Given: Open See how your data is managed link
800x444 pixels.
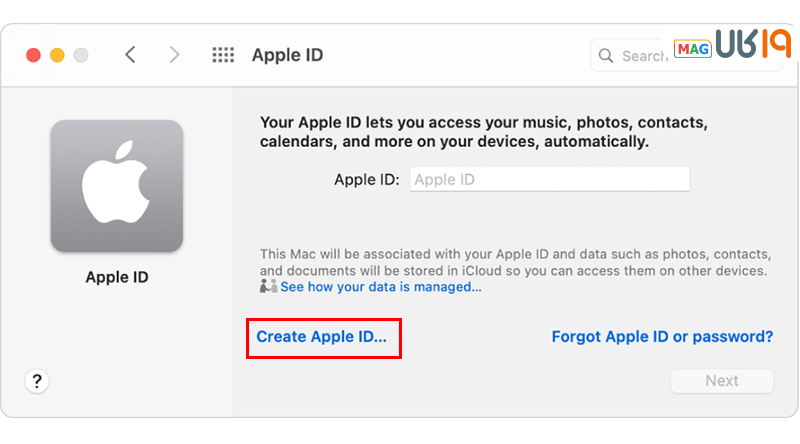Looking at the screenshot, I should tap(380, 287).
